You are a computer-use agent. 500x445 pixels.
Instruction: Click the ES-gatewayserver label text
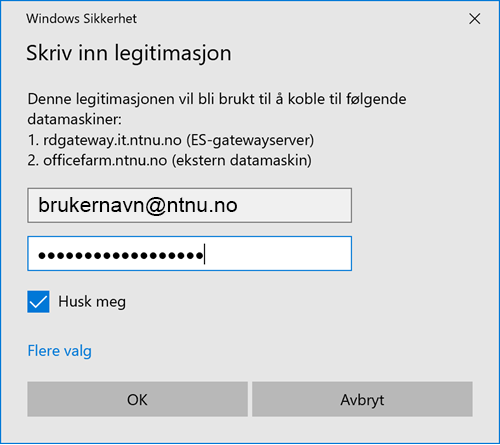[x=250, y=140]
